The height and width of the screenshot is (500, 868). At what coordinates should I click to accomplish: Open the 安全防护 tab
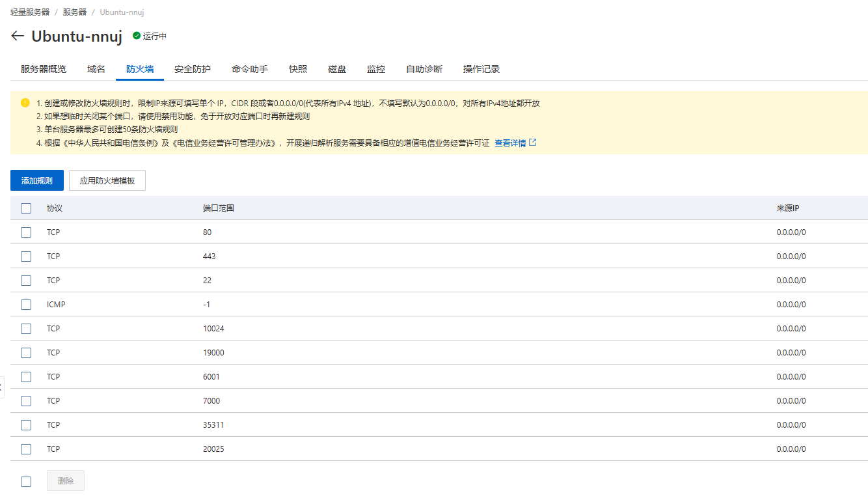tap(193, 69)
